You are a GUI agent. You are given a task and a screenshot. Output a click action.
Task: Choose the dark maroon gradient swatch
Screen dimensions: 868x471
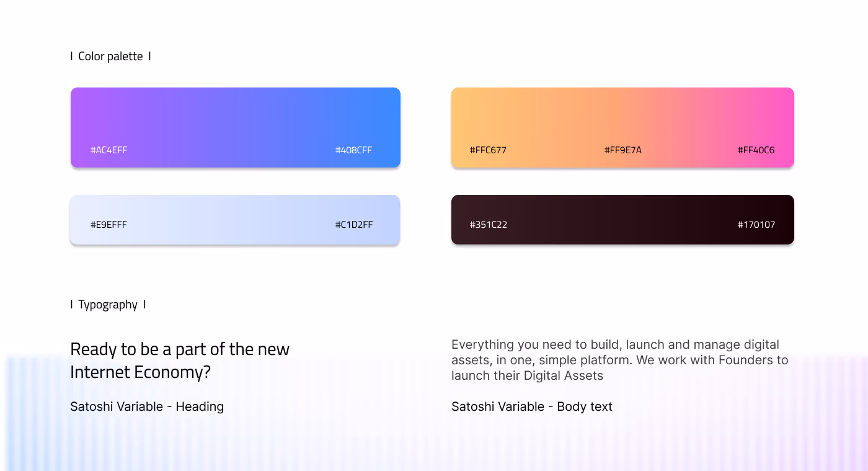(x=622, y=211)
